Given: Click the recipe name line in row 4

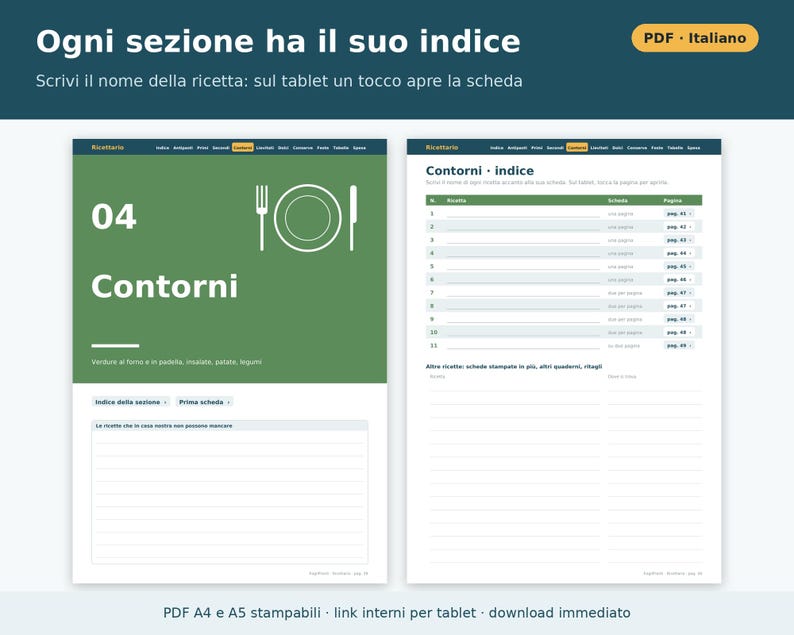Looking at the screenshot, I should [523, 254].
